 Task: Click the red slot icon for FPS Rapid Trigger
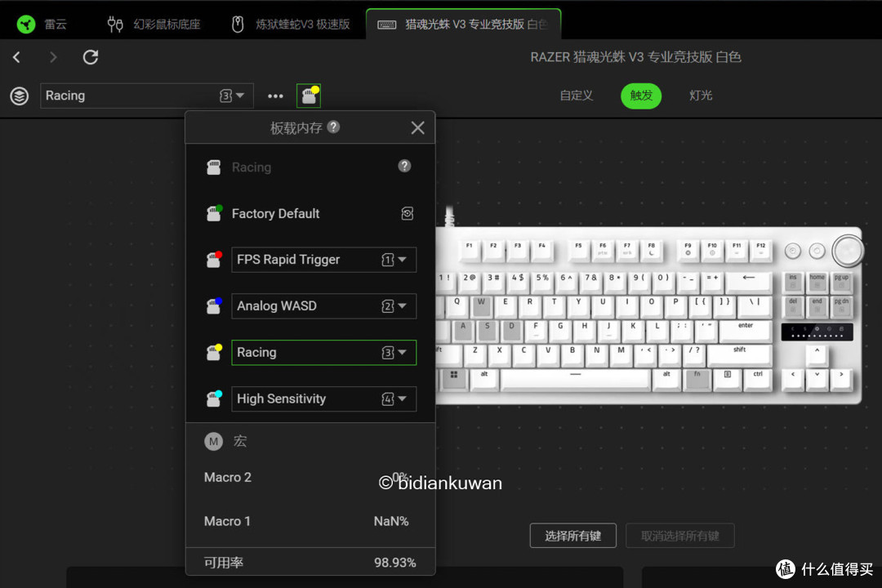(x=214, y=260)
